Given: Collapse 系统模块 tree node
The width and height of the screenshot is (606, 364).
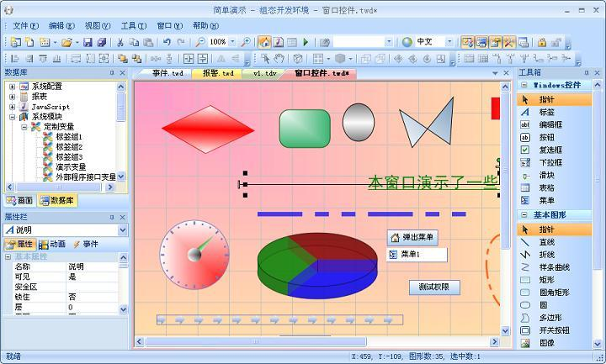Looking at the screenshot, I should tap(12, 117).
